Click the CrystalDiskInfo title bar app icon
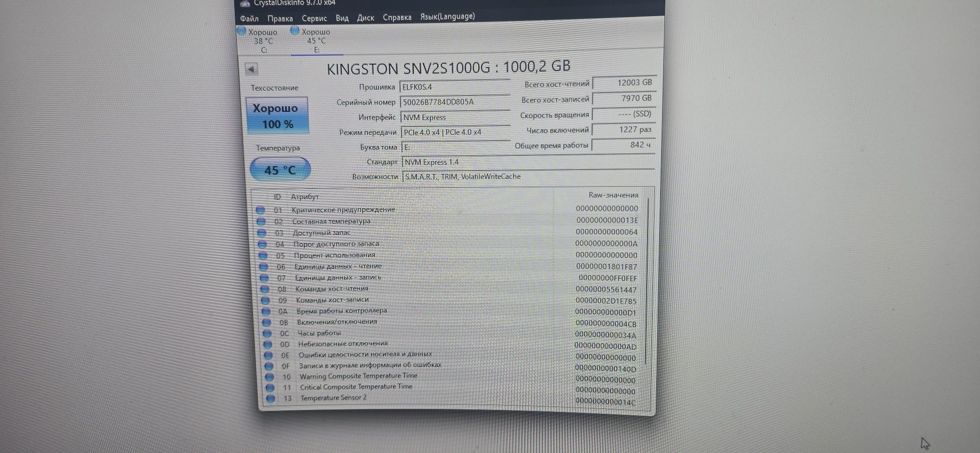This screenshot has height=453, width=980. (245, 3)
